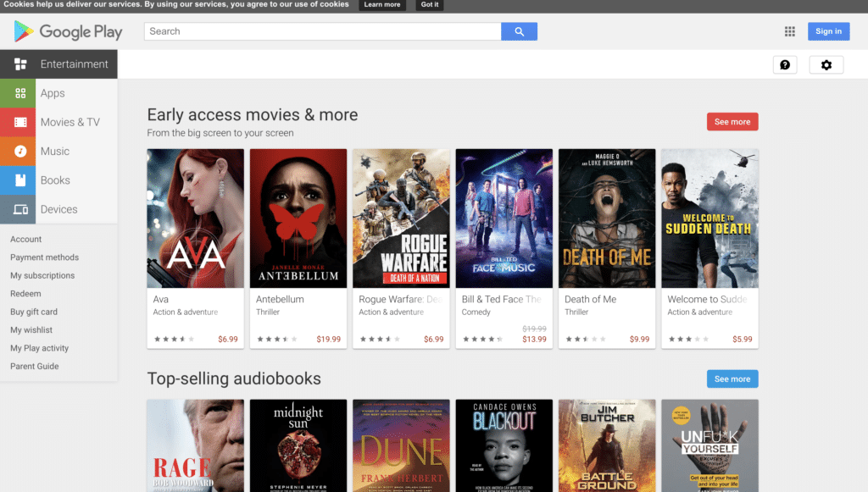
Task: Click the $9.99 price for Death of Me
Action: coord(639,339)
